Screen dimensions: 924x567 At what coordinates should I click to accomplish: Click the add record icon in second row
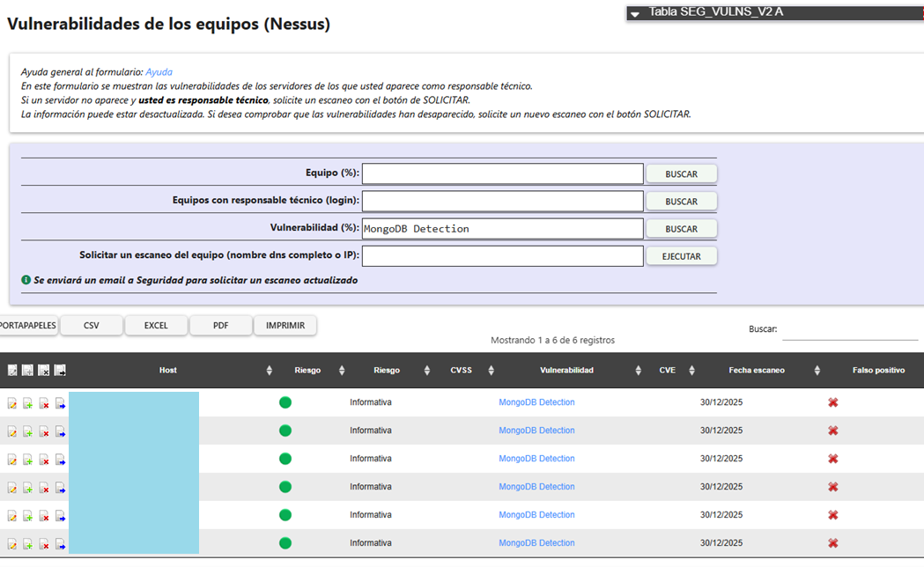[27, 431]
